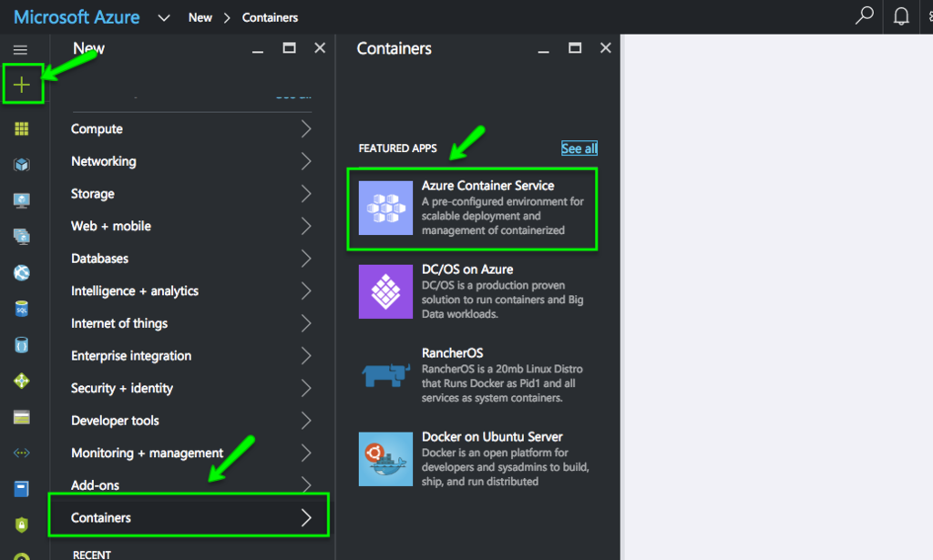The image size is (933, 560).
Task: Expand the Intelligence + analytics chevron
Action: point(306,290)
